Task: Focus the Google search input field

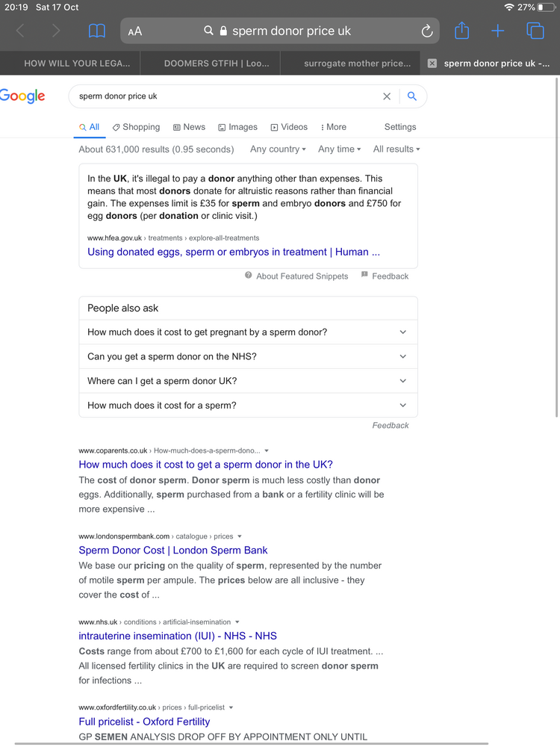Action: pyautogui.click(x=228, y=96)
